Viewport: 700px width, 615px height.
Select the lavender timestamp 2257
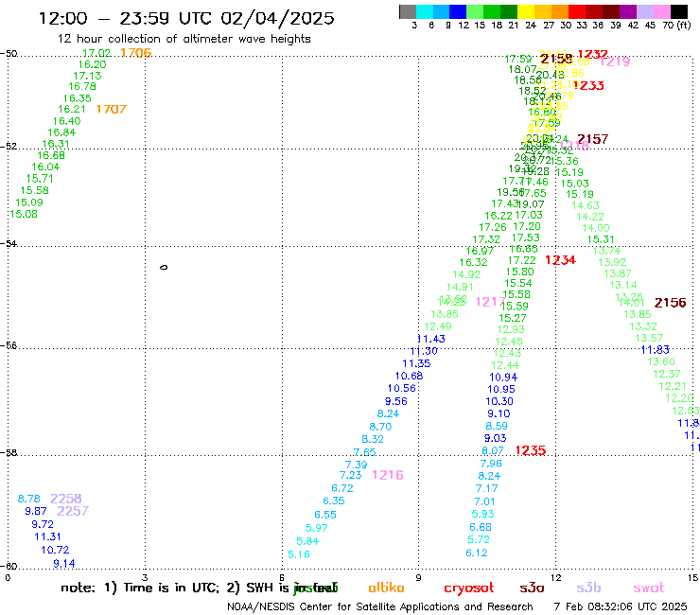click(x=73, y=511)
